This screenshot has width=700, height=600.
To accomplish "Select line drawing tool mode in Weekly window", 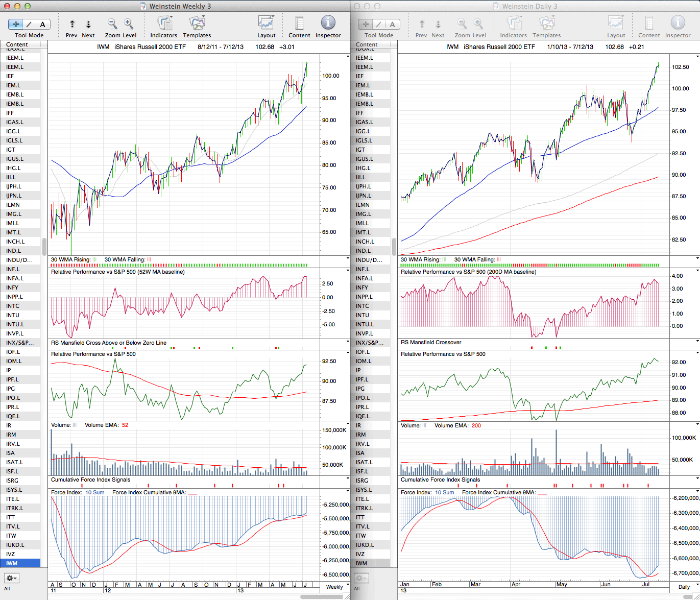I will [x=29, y=24].
